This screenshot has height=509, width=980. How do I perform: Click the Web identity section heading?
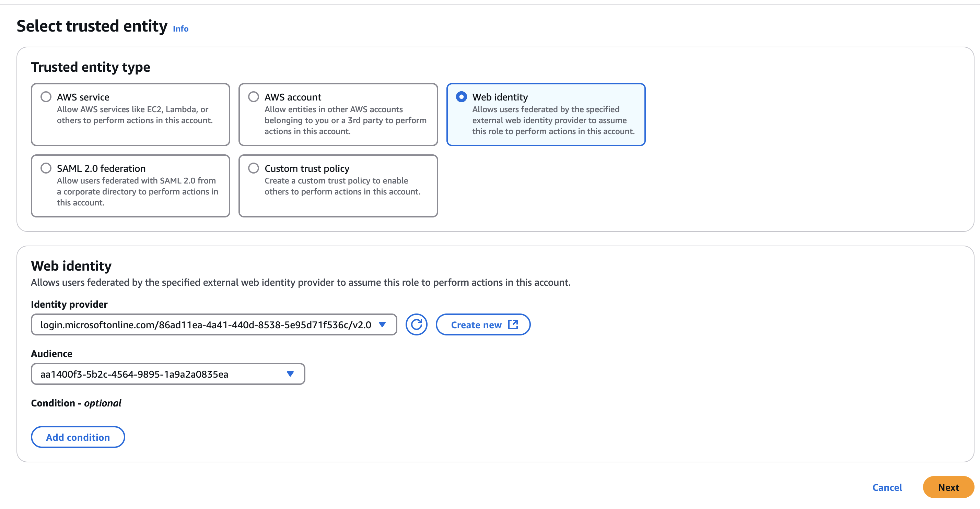coord(71,266)
